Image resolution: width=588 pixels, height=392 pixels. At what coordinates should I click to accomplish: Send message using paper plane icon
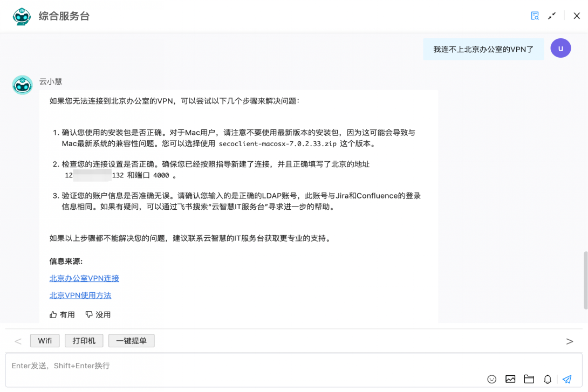point(566,379)
